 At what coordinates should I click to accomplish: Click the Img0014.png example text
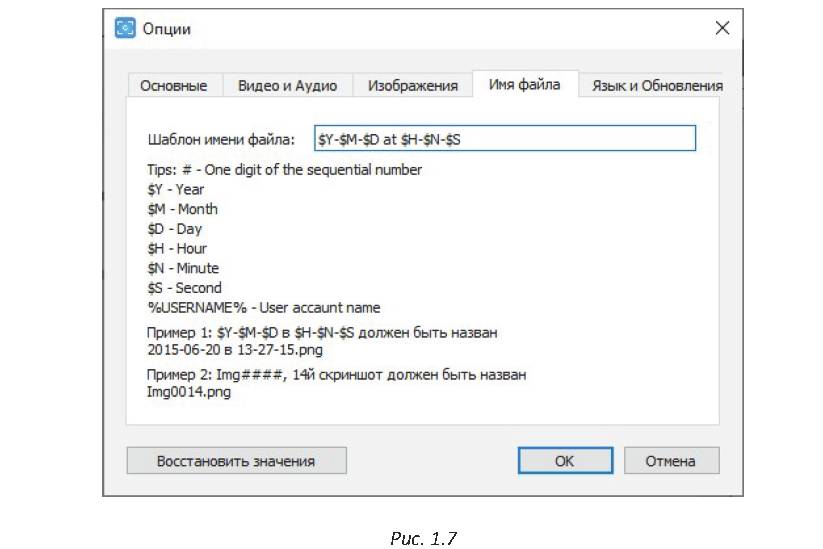[188, 393]
